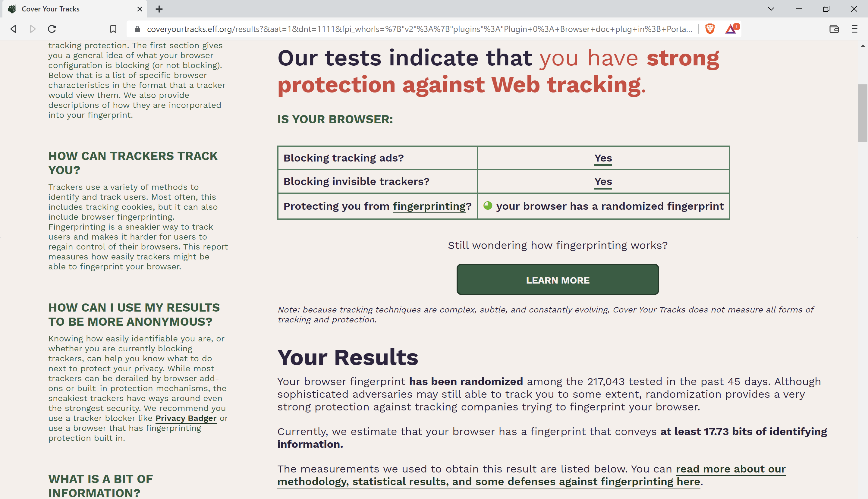Toggle the tab list dropdown arrow
The height and width of the screenshot is (499, 868).
pyautogui.click(x=772, y=8)
